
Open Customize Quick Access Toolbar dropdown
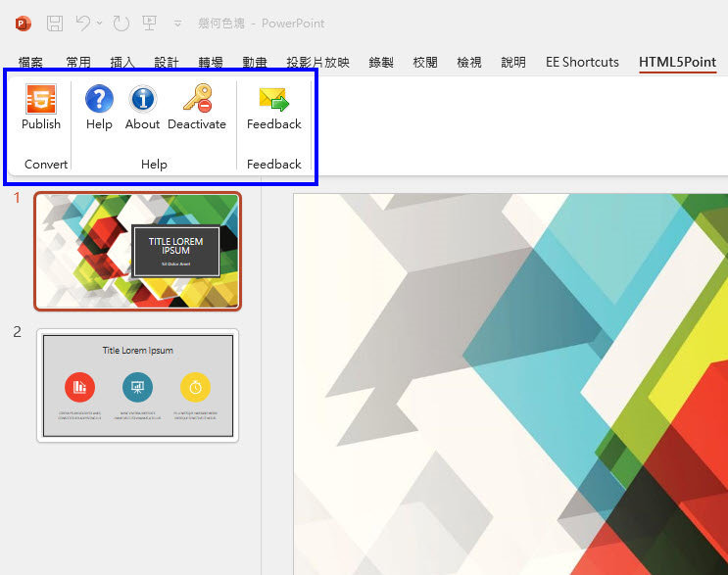(177, 23)
